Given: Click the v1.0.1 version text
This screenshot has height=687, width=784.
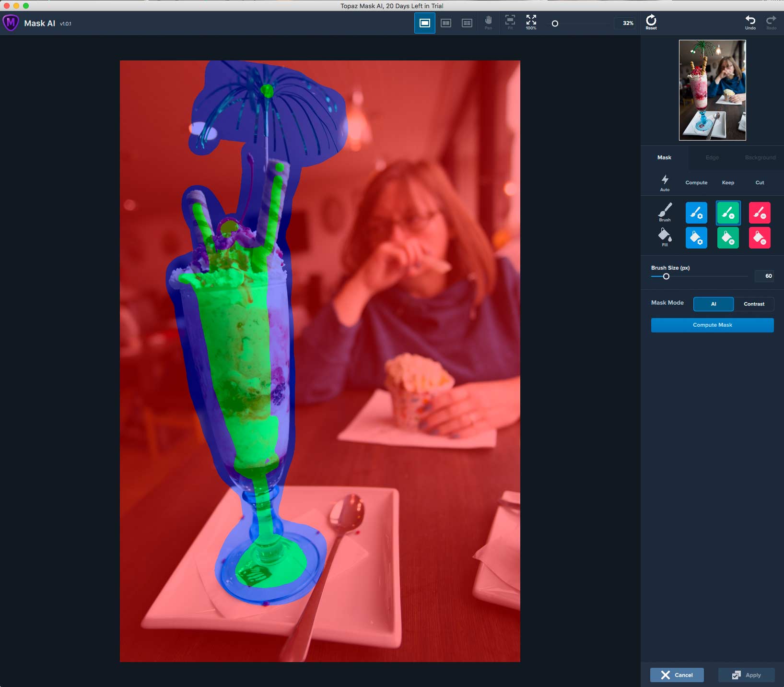Looking at the screenshot, I should [x=66, y=24].
